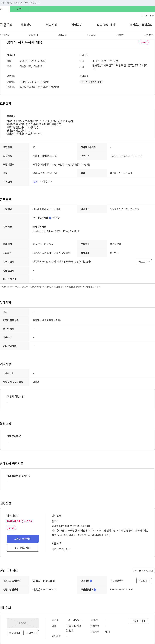Click the D-14 badge by job title
Image resolution: width=155 pixels, height=644 pixels.
tap(144, 42)
